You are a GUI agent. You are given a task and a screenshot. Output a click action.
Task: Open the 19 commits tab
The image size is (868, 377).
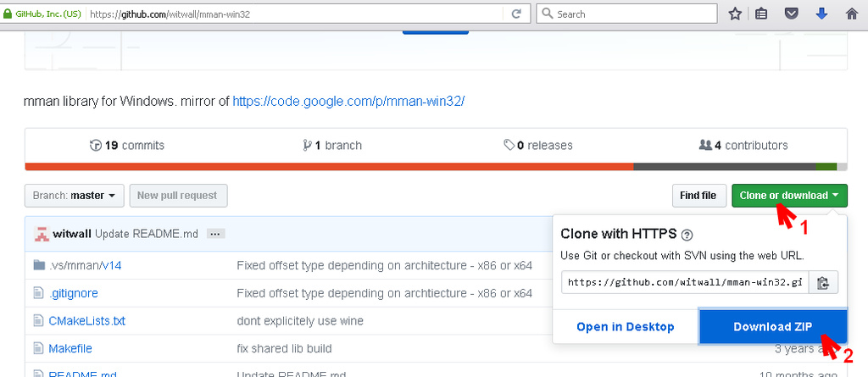click(x=127, y=145)
